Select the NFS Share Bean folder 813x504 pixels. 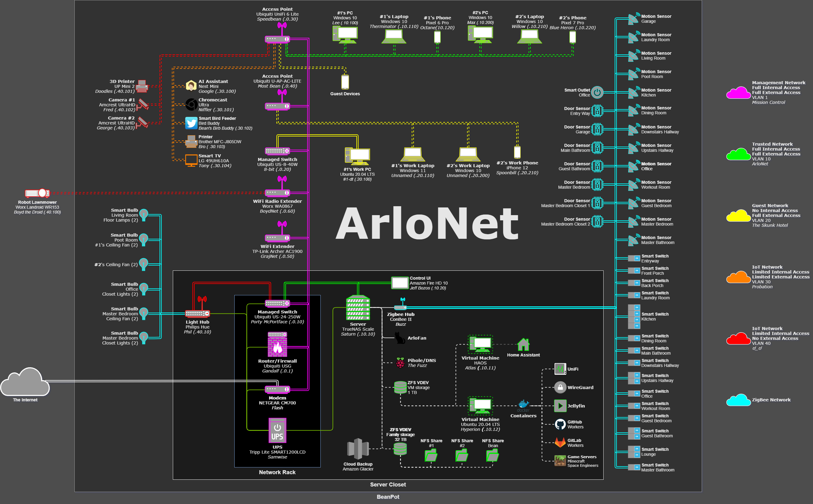click(492, 455)
